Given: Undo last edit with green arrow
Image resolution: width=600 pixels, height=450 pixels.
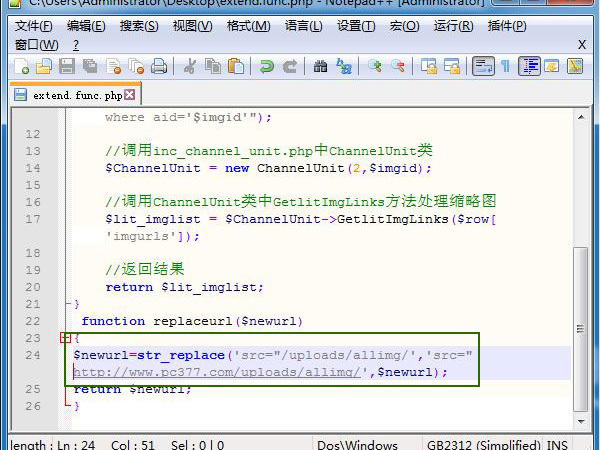Looking at the screenshot, I should pyautogui.click(x=266, y=66).
